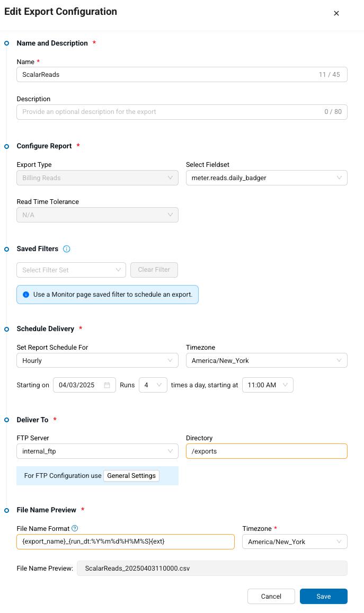Click the Name and Description step marker
The image size is (364, 613).
(x=6, y=43)
